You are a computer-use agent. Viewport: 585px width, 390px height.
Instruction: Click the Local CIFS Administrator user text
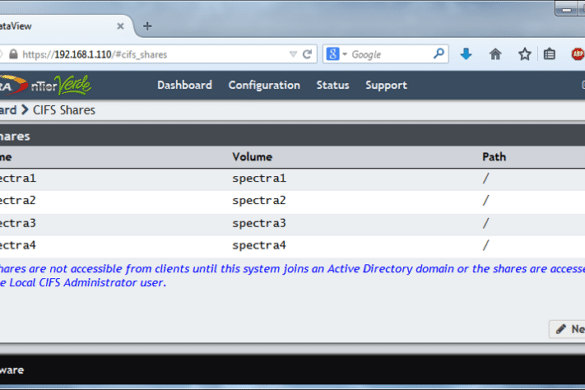pyautogui.click(x=87, y=283)
